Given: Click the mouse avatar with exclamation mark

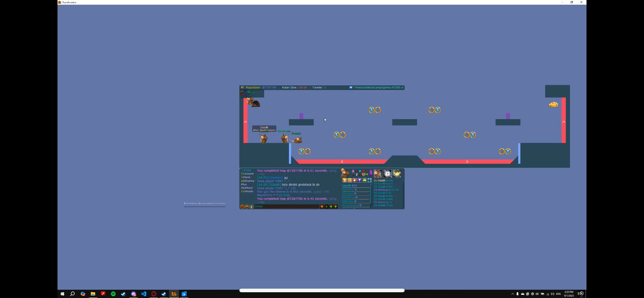Looking at the screenshot, I should (x=345, y=173).
